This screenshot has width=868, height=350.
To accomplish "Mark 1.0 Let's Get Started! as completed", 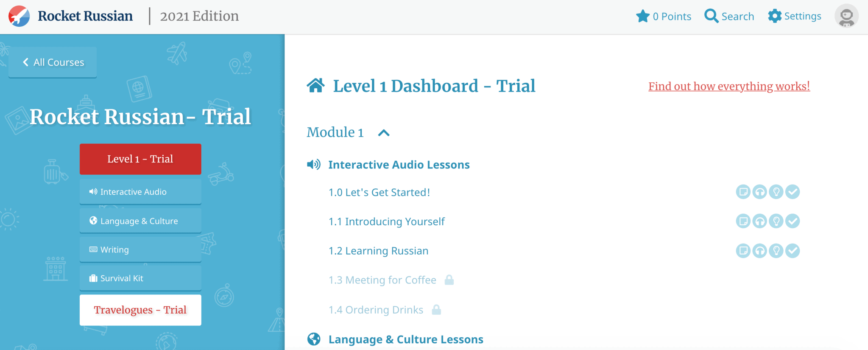I will pyautogui.click(x=793, y=192).
